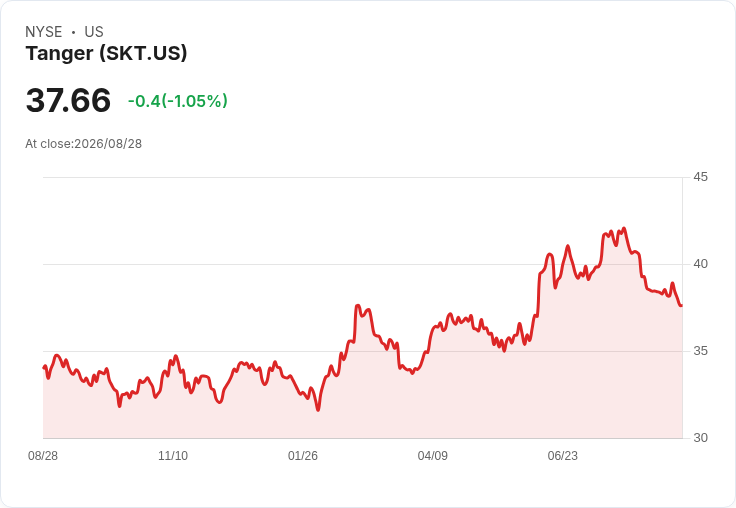Click the chart's lowest dip after 01/26
736x508 pixels.
coord(318,410)
